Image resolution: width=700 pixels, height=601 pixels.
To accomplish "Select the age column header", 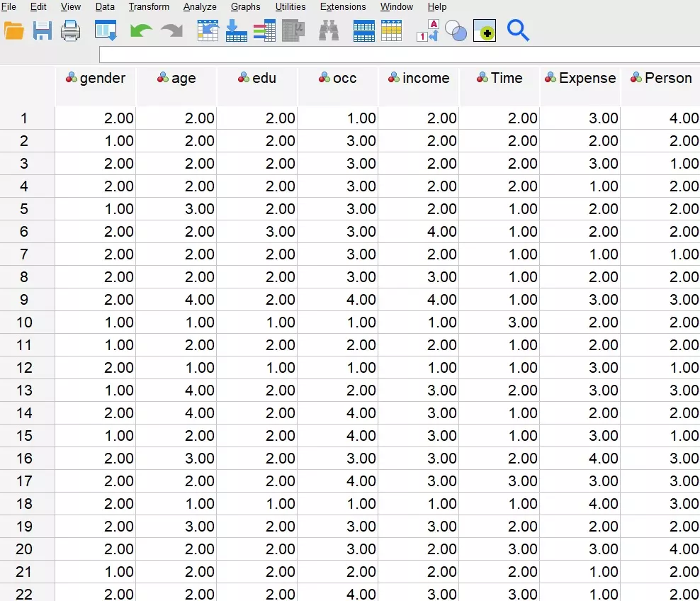I will pyautogui.click(x=176, y=86).
